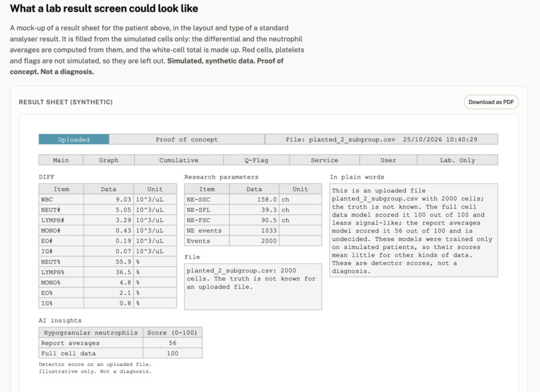Select the NE-SSC row label
540x392 pixels.
(x=207, y=200)
